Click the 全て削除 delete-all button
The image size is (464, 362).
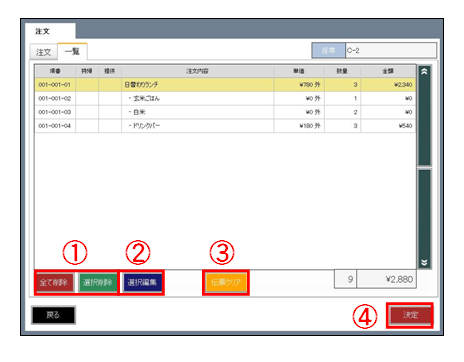[x=55, y=282]
